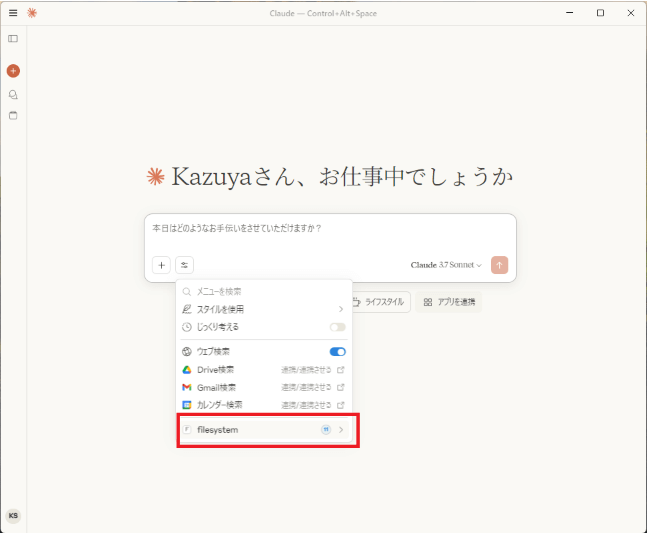Open the chats history icon in sidebar
Screen dimensions: 647x533
[13, 94]
